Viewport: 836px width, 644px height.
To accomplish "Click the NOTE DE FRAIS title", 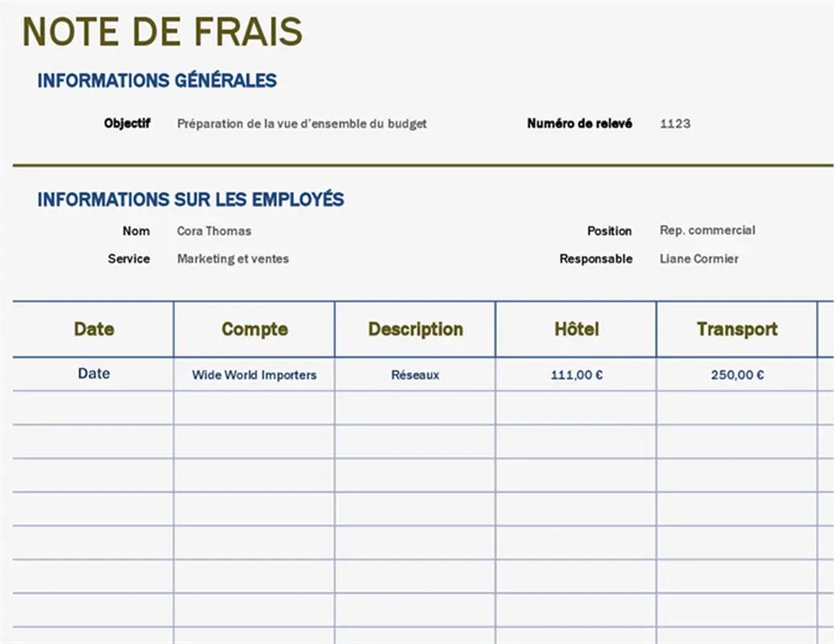I will 161,32.
